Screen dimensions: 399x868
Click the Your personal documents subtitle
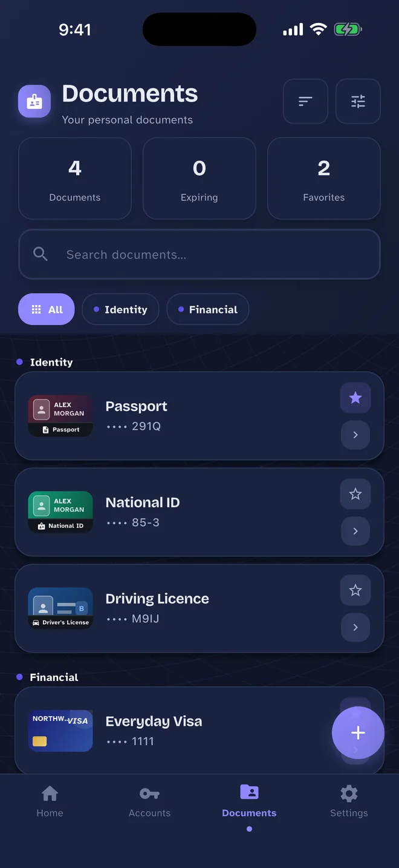pyautogui.click(x=128, y=120)
